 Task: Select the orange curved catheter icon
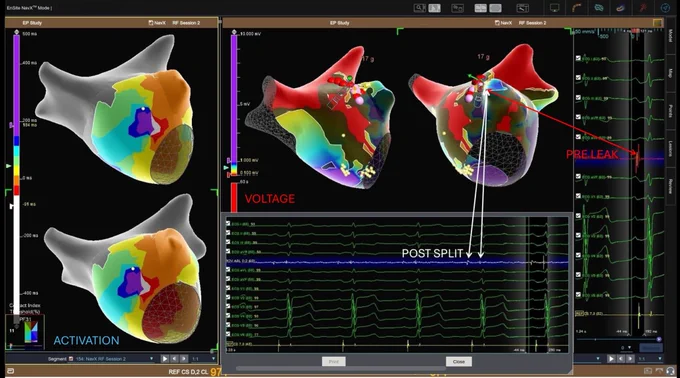pos(577,8)
